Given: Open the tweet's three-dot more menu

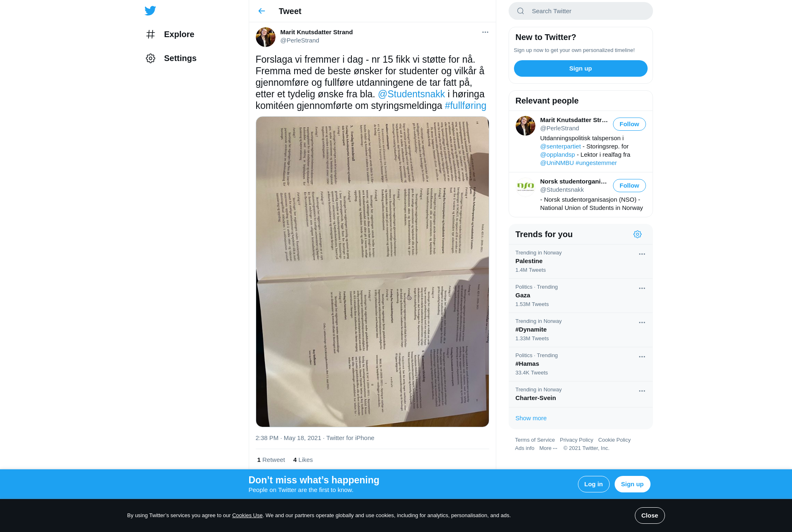Looking at the screenshot, I should 485,32.
